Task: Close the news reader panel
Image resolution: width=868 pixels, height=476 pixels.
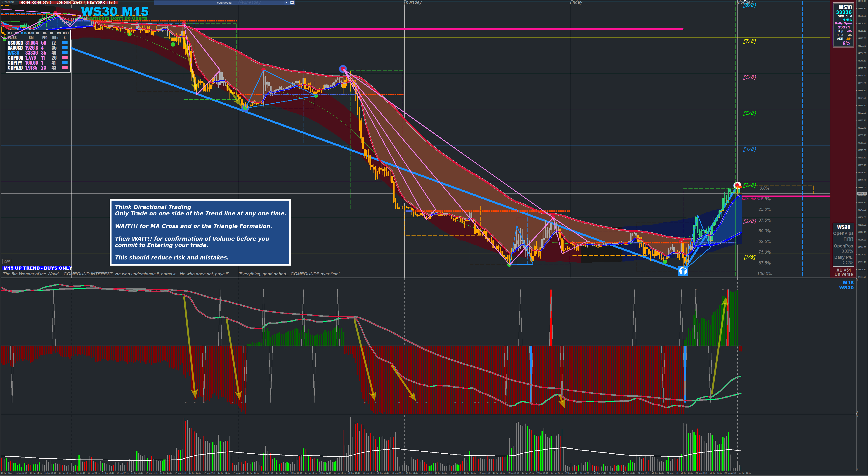Action: 292,2
